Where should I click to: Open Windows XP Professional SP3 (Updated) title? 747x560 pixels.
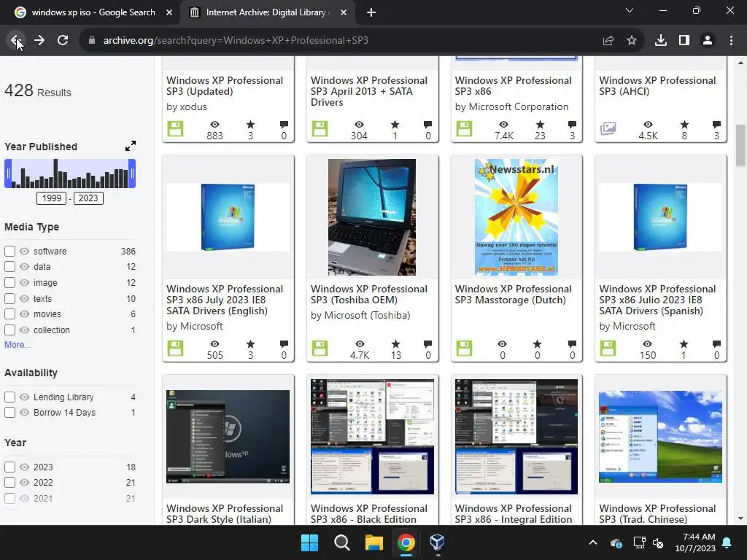pyautogui.click(x=225, y=86)
